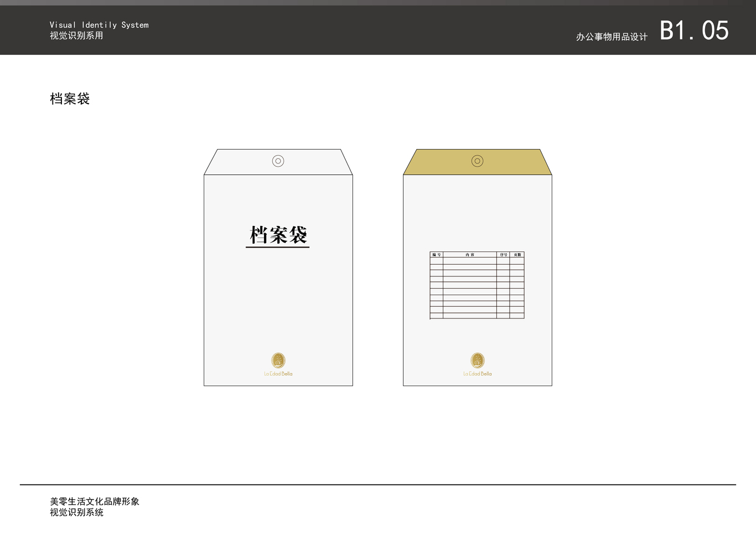756x535 pixels.
Task: Select the gold oval logo on the front envelope
Action: click(x=278, y=361)
